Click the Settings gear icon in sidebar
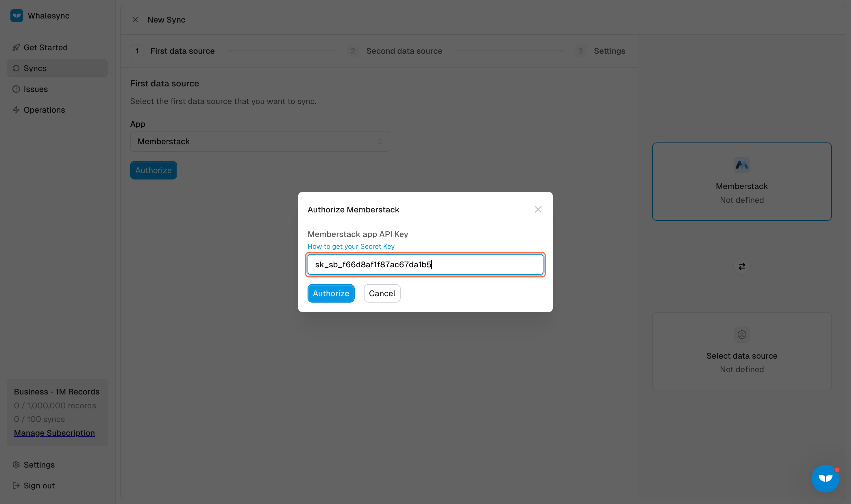 (16, 465)
